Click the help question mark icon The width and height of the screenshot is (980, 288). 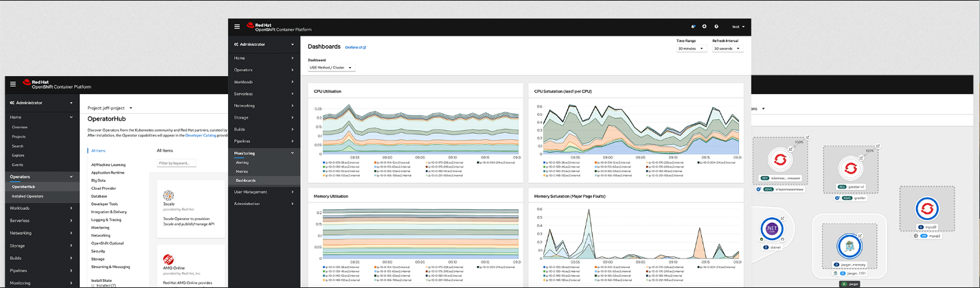(x=716, y=27)
